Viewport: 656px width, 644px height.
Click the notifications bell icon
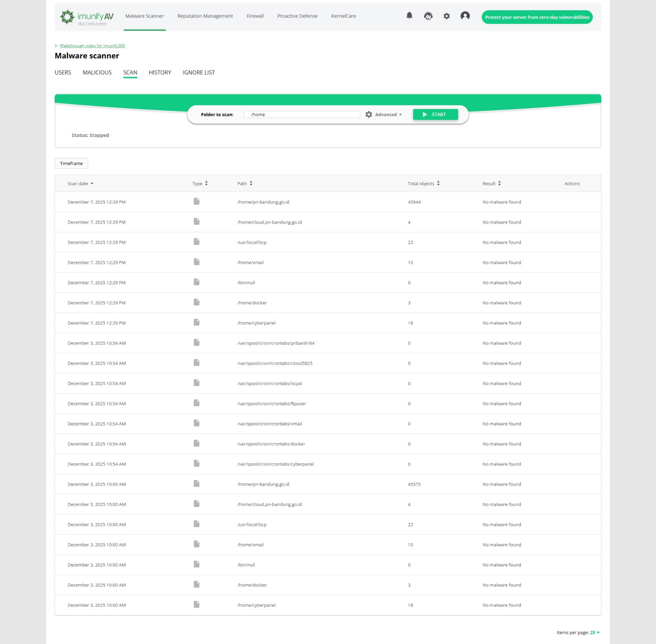coord(409,16)
